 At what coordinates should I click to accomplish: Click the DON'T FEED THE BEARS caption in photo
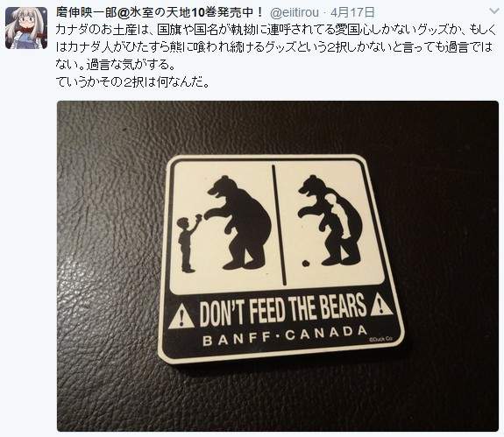283,309
